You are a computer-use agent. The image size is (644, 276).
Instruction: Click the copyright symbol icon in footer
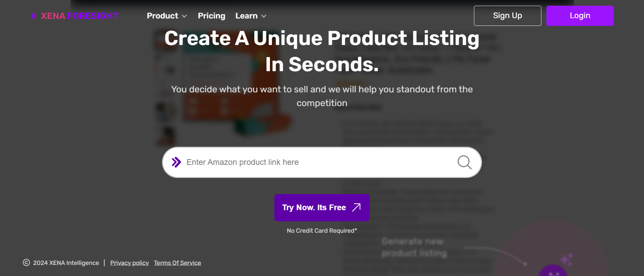point(26,263)
